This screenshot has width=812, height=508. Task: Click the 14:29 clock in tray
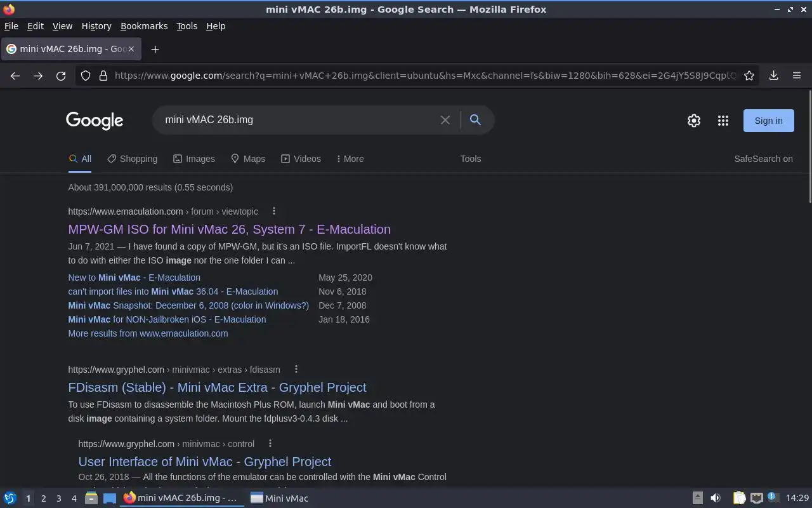point(797,498)
